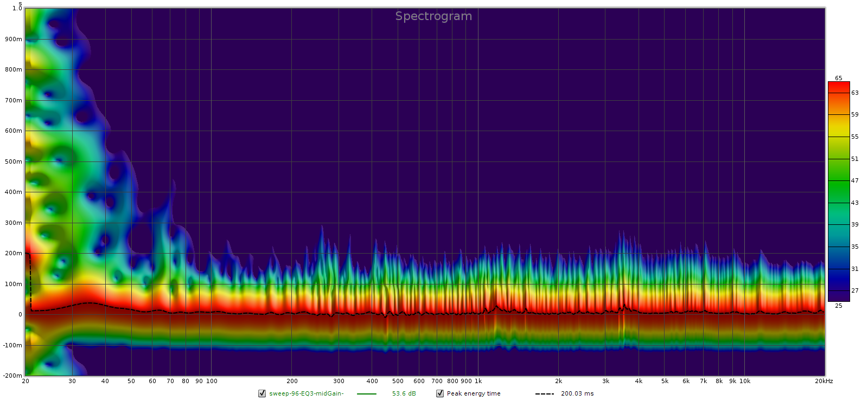Image resolution: width=868 pixels, height=401 pixels.
Task: Click the "7k" frequency axis label
Action: click(x=703, y=381)
